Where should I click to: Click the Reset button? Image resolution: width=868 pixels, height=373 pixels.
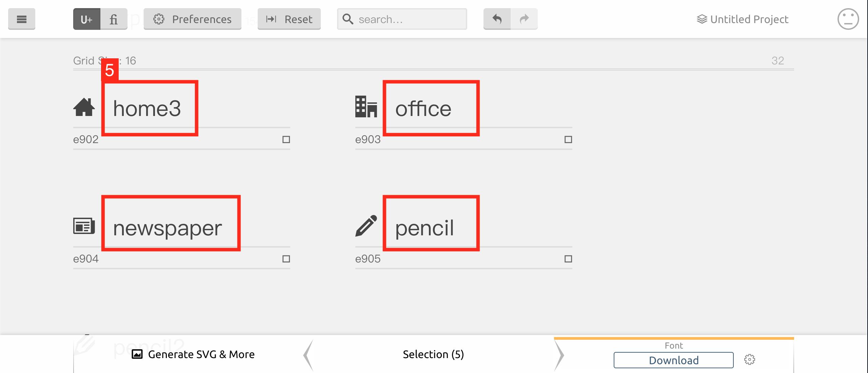(x=289, y=19)
